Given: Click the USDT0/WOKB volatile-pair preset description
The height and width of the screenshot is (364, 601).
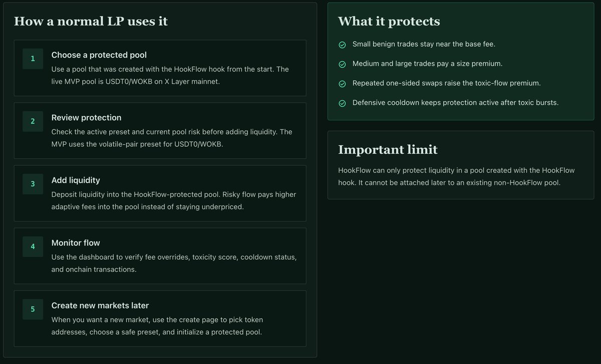Looking at the screenshot, I should click(x=172, y=138).
